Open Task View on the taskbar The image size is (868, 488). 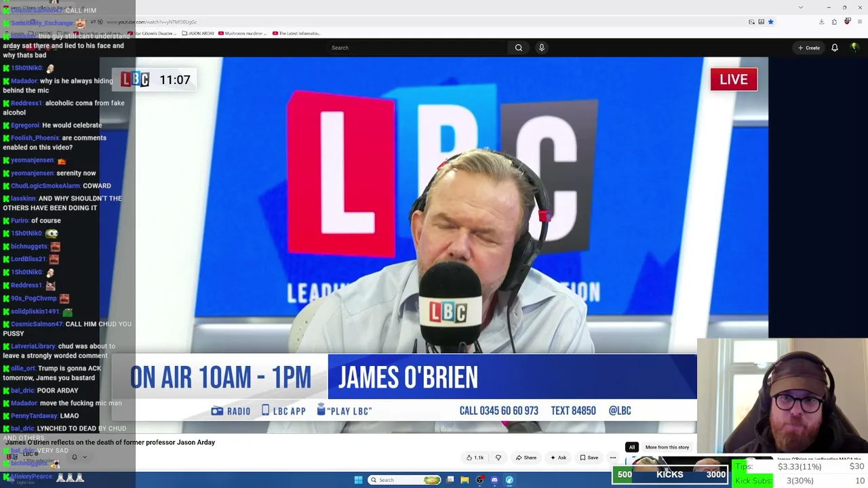click(x=450, y=480)
